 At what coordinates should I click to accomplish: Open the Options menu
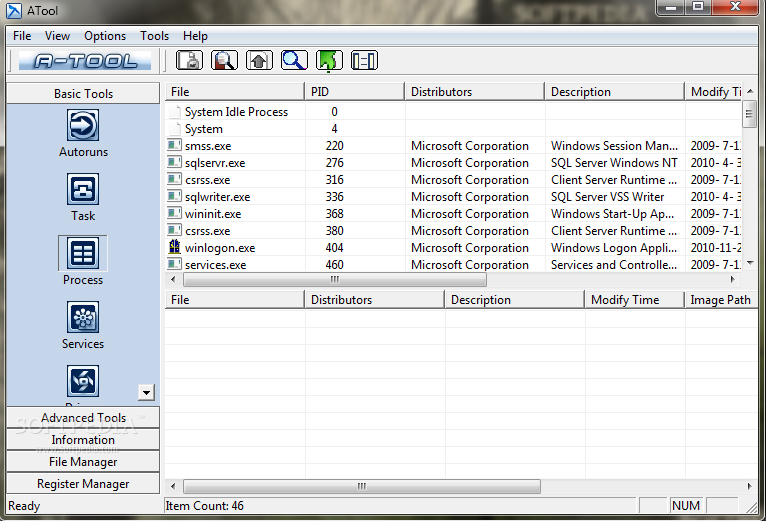click(105, 36)
